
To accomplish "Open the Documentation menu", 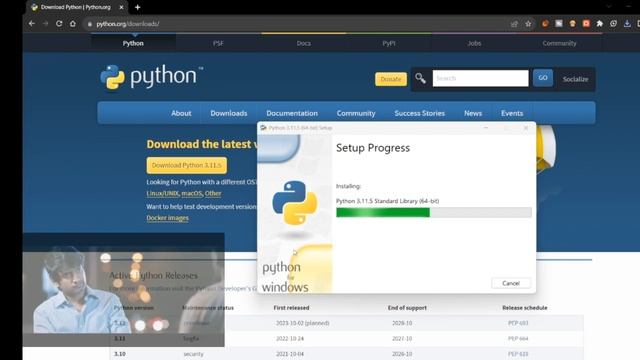I will coord(292,113).
